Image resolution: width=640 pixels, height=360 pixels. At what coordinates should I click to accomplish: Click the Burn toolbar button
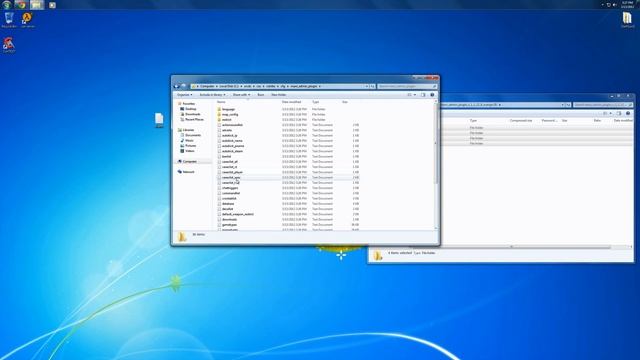point(260,95)
